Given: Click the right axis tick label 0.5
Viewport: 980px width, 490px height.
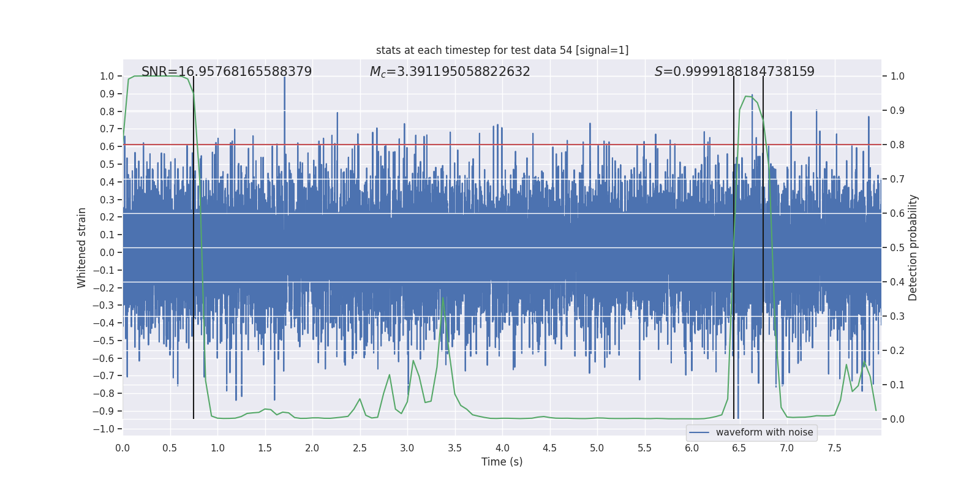Looking at the screenshot, I should tap(897, 247).
